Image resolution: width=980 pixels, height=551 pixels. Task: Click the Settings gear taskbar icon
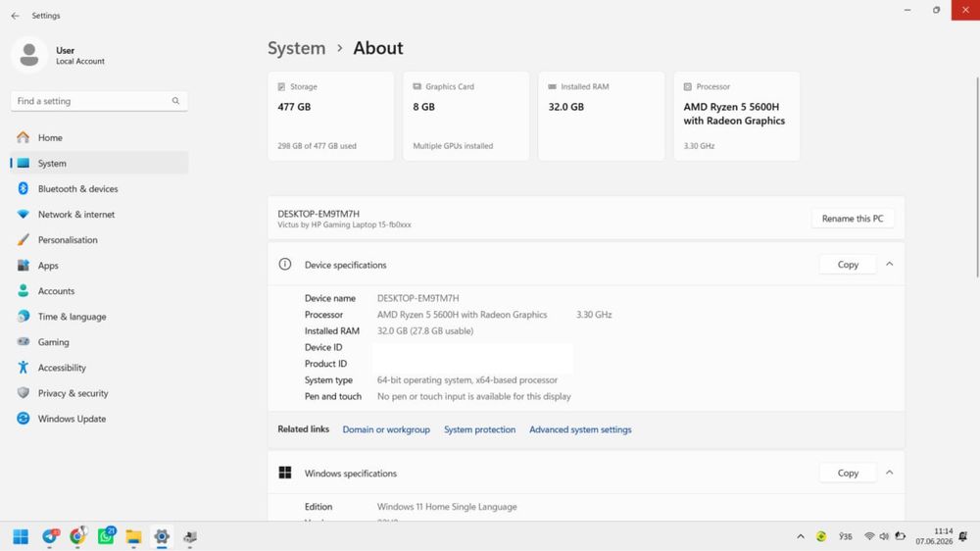click(162, 536)
